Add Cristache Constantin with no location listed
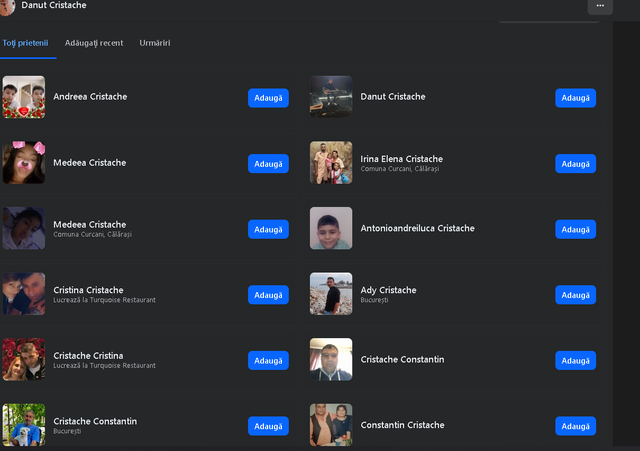Image resolution: width=640 pixels, height=451 pixels. tap(575, 360)
